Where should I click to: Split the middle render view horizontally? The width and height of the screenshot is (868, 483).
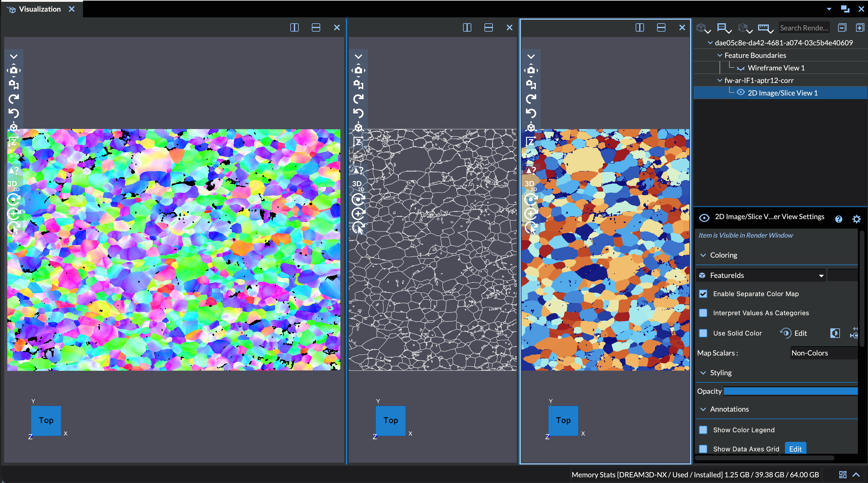click(488, 28)
